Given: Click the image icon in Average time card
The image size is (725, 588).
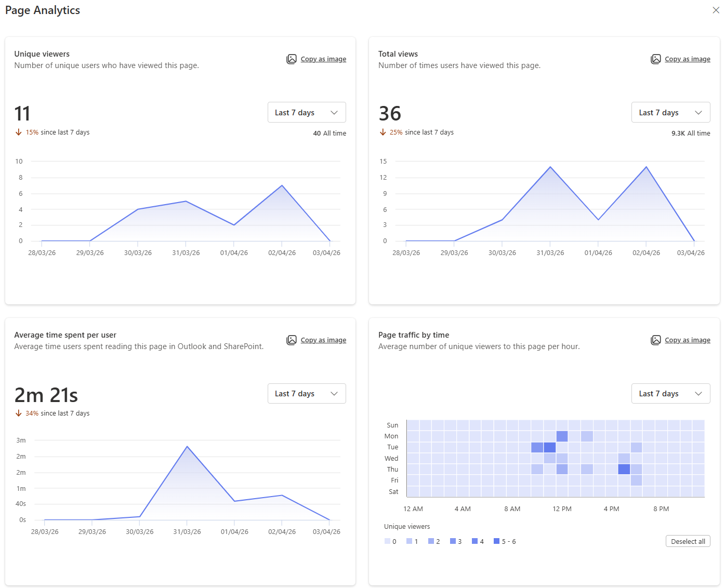Looking at the screenshot, I should [292, 340].
